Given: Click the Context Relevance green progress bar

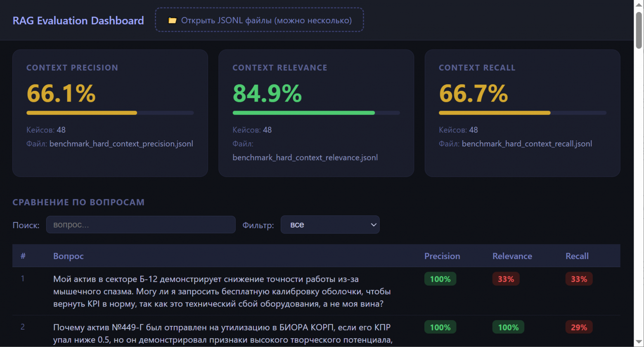Looking at the screenshot, I should [316, 113].
